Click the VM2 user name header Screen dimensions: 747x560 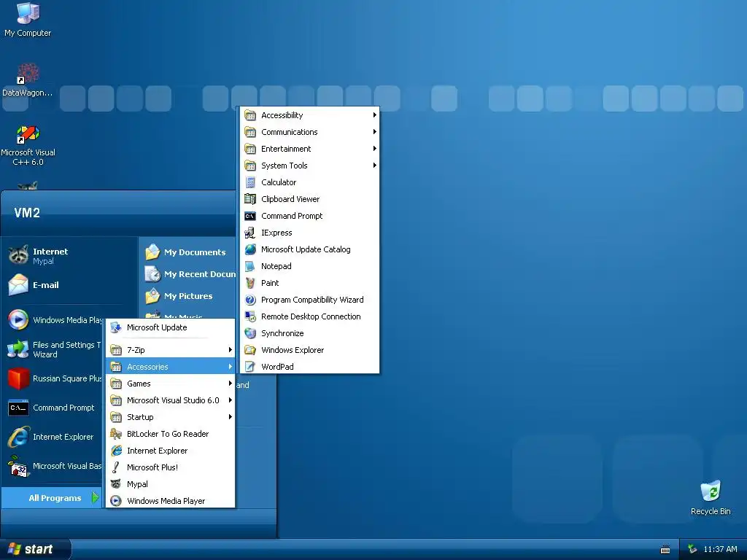tap(27, 212)
